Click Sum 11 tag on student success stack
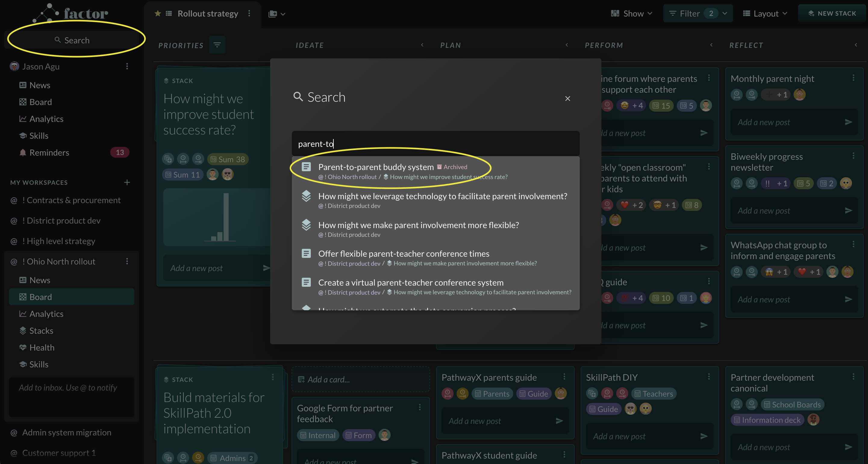The image size is (868, 464). [x=183, y=175]
